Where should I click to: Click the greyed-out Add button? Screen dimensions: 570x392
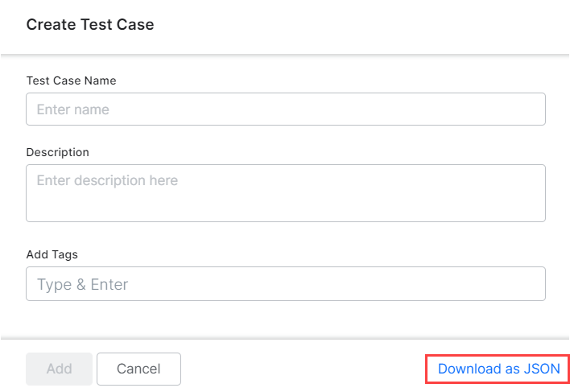pos(59,369)
